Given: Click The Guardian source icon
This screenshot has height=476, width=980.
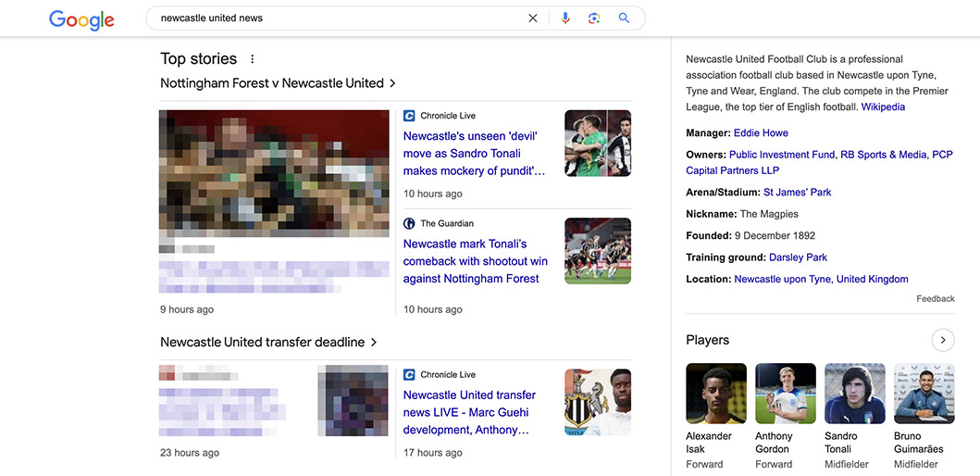Looking at the screenshot, I should tap(409, 223).
